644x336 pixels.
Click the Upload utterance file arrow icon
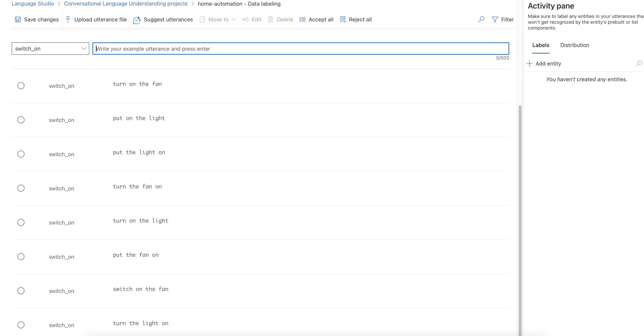(x=68, y=19)
